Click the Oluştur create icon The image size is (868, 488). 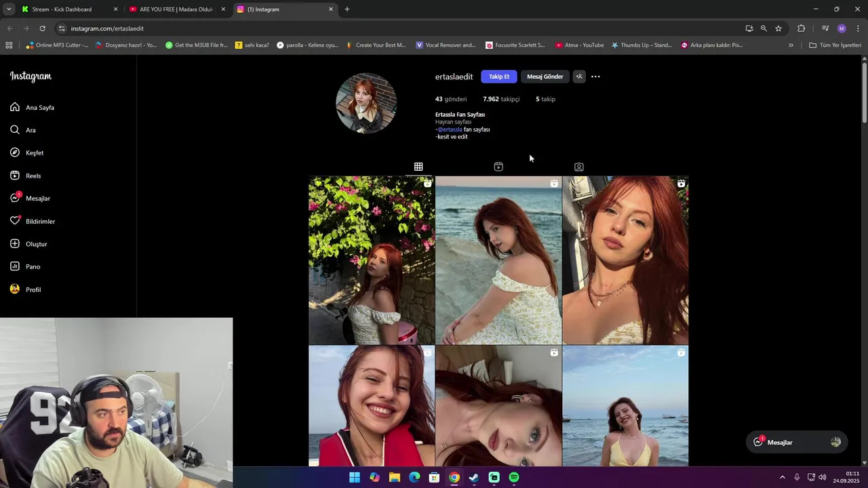click(x=15, y=243)
